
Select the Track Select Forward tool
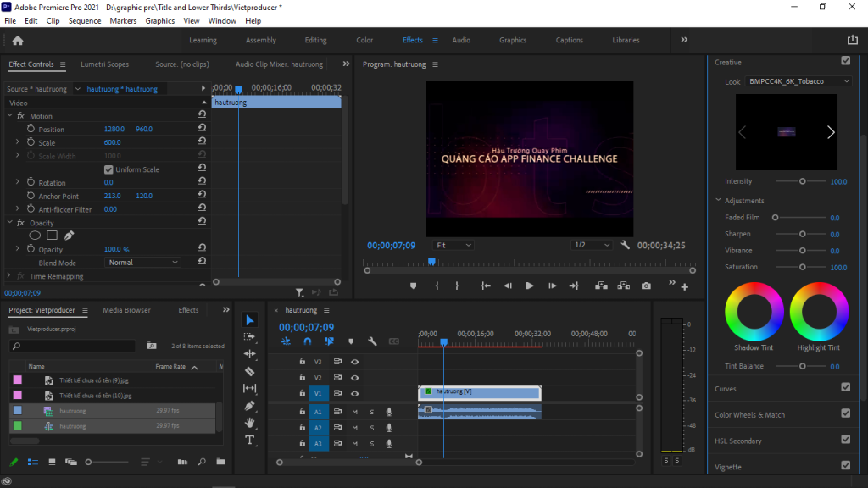pyautogui.click(x=250, y=337)
